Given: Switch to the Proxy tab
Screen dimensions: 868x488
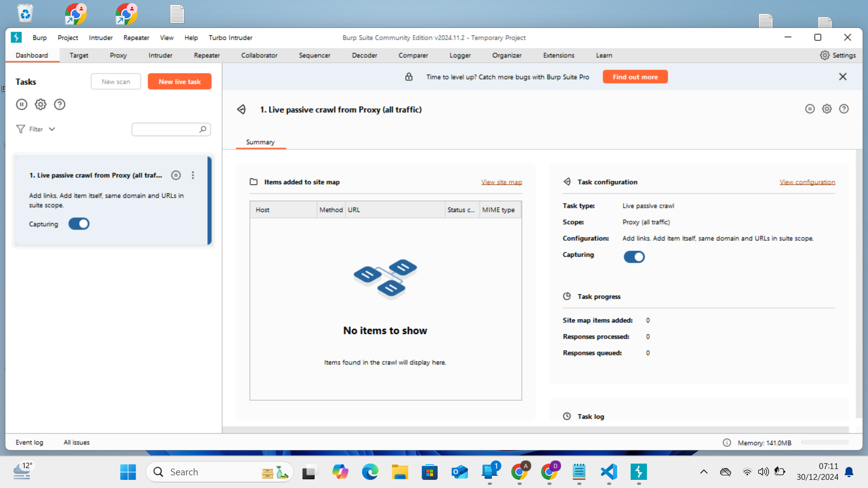Looking at the screenshot, I should click(118, 55).
